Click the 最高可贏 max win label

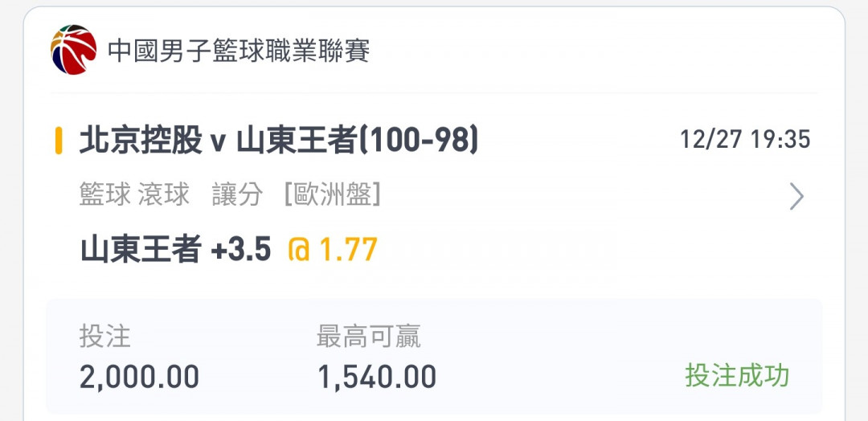369,336
